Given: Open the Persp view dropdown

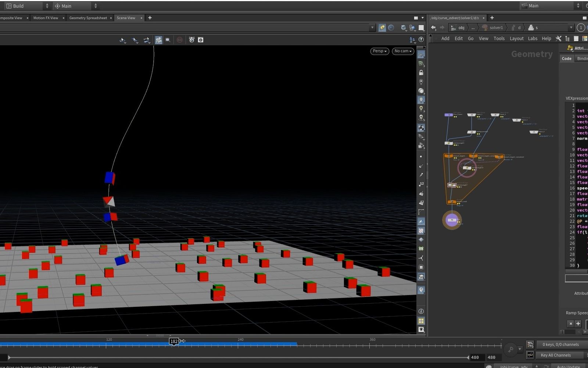Looking at the screenshot, I should (x=380, y=51).
